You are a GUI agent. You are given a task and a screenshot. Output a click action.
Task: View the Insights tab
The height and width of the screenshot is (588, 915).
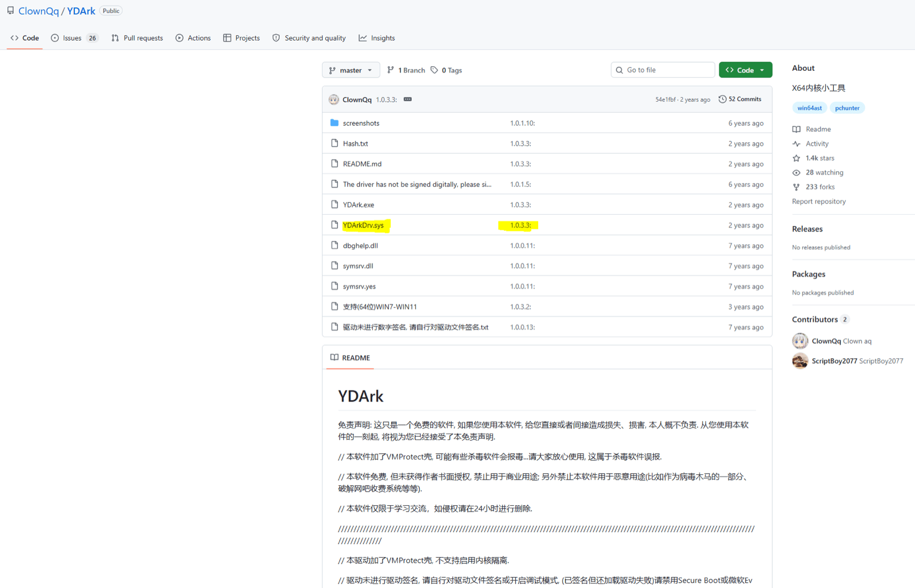(377, 38)
